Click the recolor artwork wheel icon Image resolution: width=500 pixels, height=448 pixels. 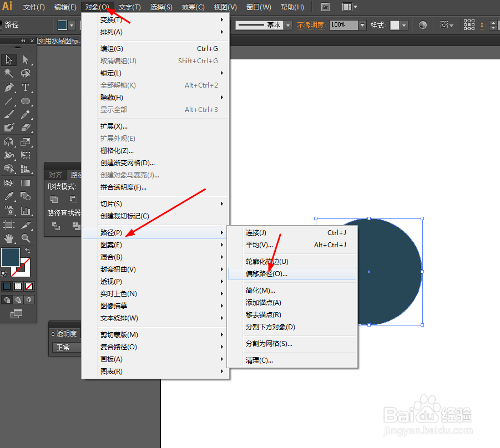tap(423, 25)
